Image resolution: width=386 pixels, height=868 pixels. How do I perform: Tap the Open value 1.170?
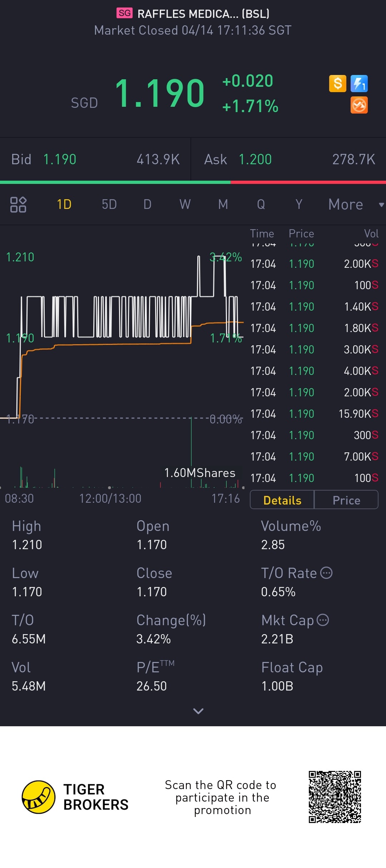coord(152,545)
